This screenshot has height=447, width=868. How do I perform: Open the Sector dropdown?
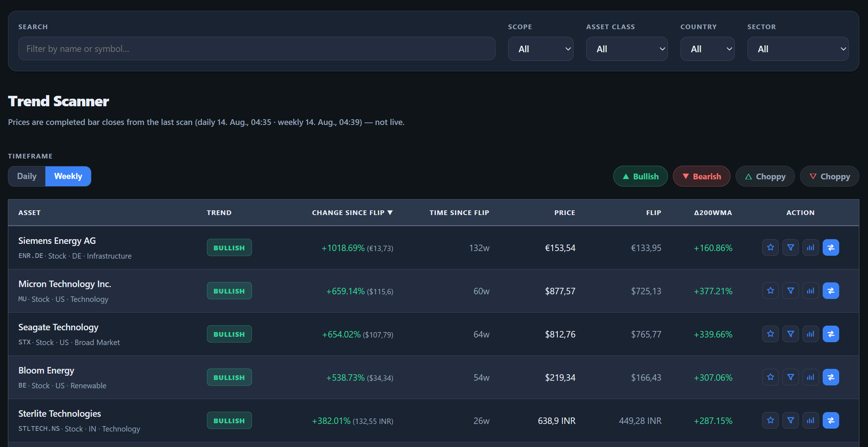click(x=798, y=49)
